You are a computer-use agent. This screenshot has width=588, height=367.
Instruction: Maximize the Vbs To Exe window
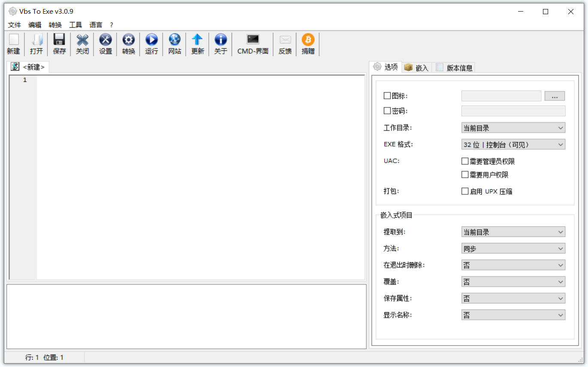coord(546,12)
